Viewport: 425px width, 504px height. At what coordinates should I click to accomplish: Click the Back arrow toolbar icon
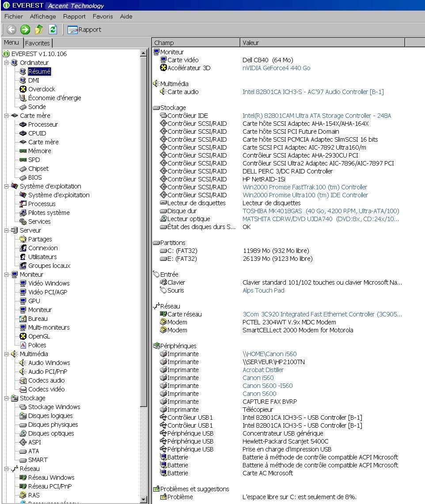click(11, 30)
